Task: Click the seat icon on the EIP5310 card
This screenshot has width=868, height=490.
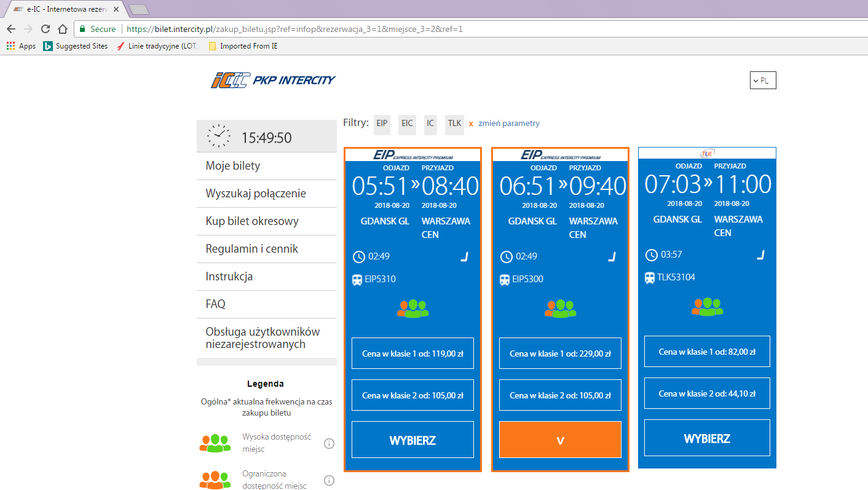Action: [x=465, y=256]
